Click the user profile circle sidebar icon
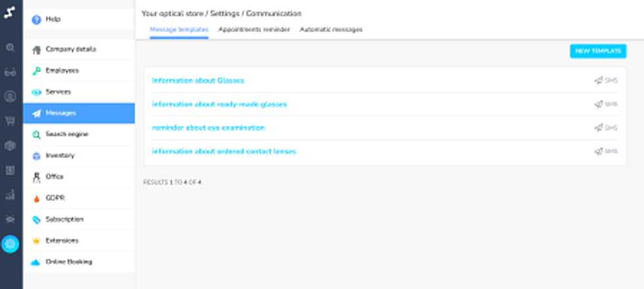 coord(11,97)
